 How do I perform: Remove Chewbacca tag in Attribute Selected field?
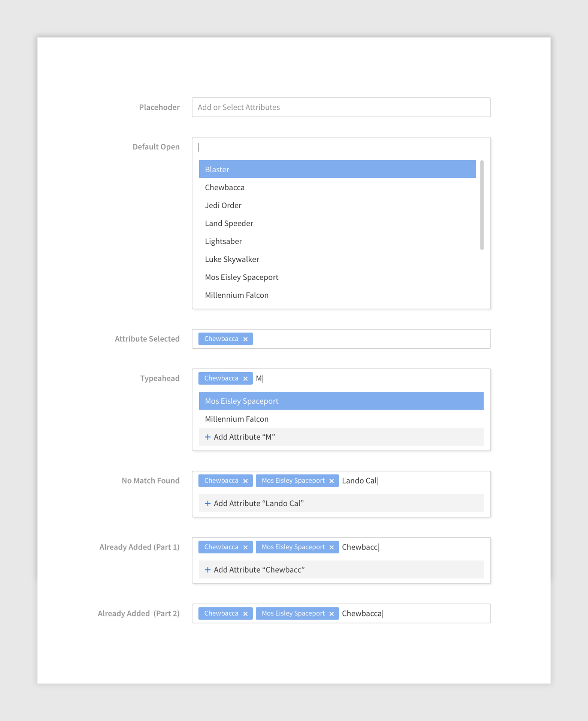(x=245, y=339)
